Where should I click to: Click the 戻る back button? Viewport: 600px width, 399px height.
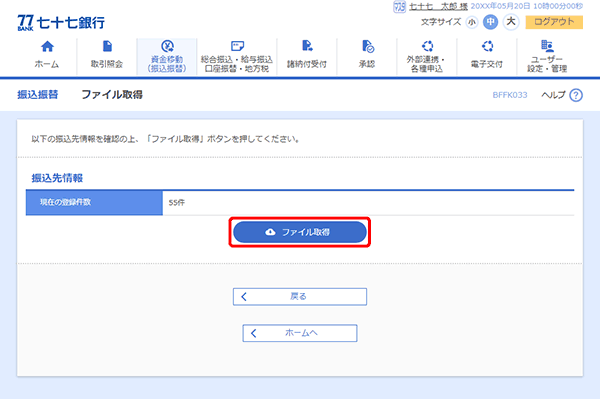300,296
